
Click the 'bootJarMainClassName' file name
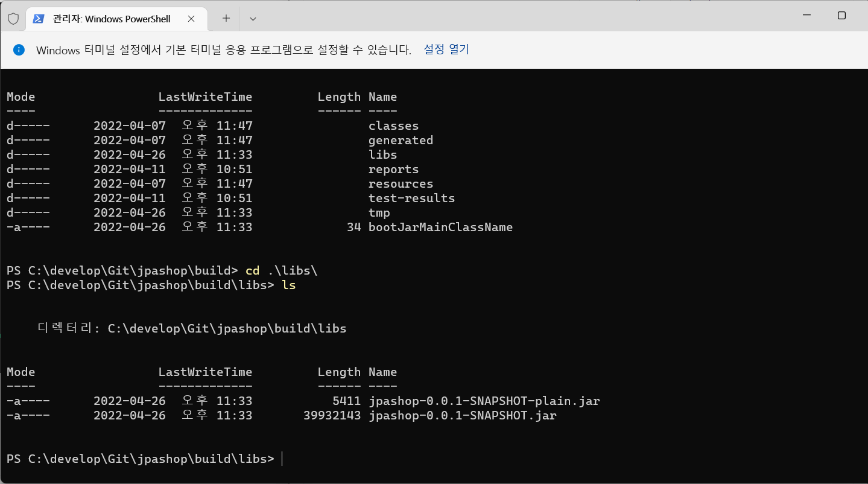440,227
